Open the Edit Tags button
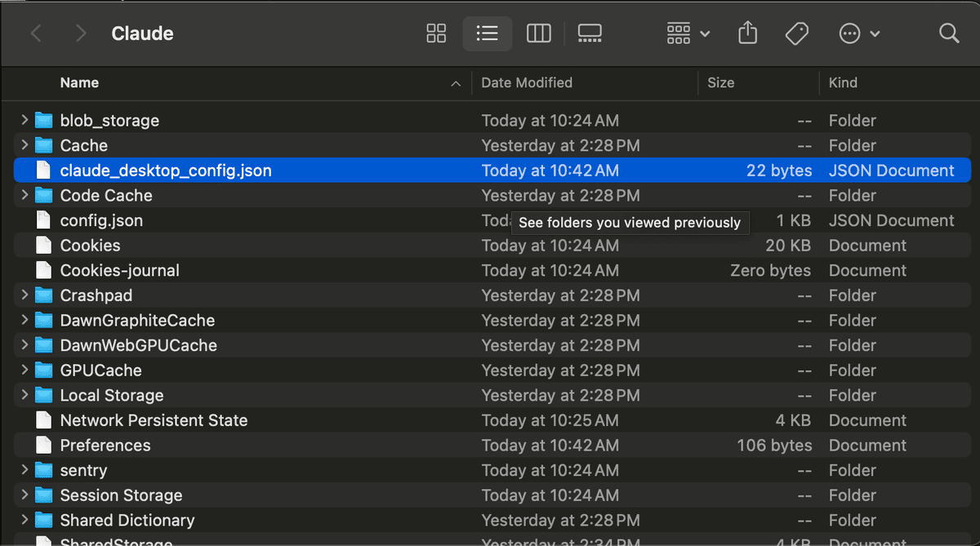Image resolution: width=980 pixels, height=546 pixels. coord(796,33)
